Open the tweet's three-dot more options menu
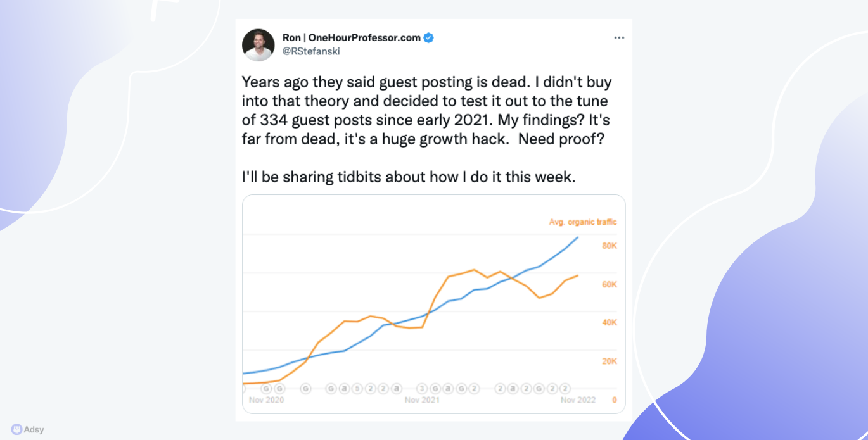Viewport: 868px width, 440px height. 619,38
